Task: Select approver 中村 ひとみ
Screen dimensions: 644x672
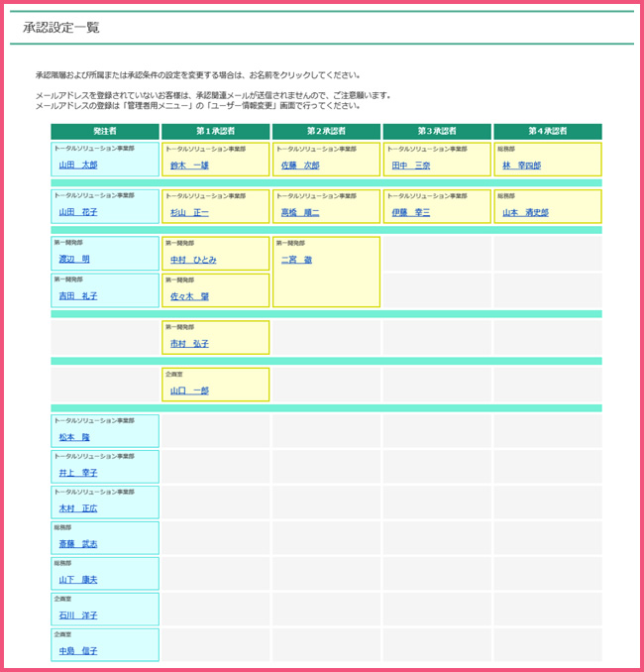Action: [193, 260]
